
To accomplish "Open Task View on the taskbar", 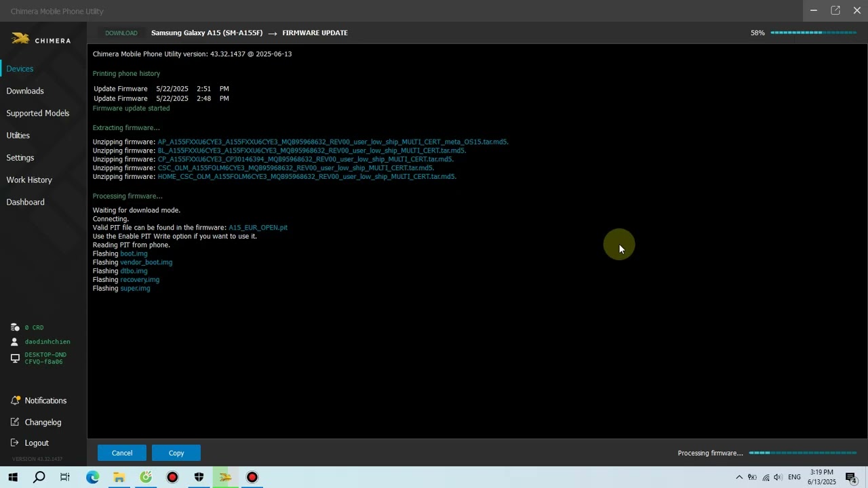I will (x=65, y=477).
